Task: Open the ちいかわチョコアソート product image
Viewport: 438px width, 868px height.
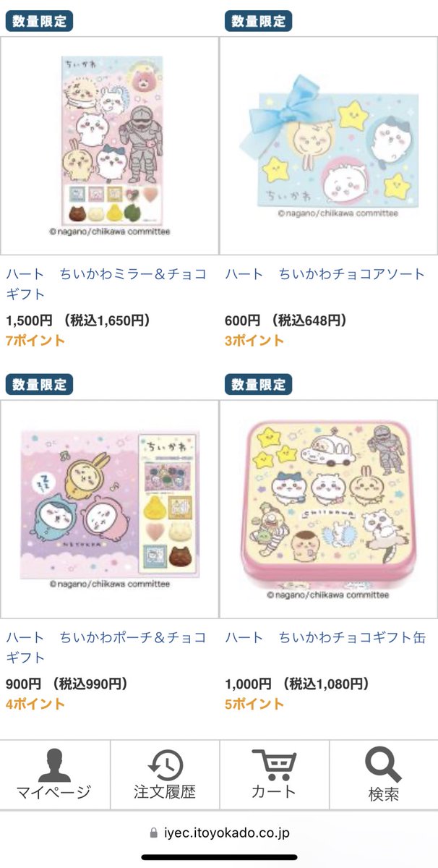Action: (x=328, y=145)
